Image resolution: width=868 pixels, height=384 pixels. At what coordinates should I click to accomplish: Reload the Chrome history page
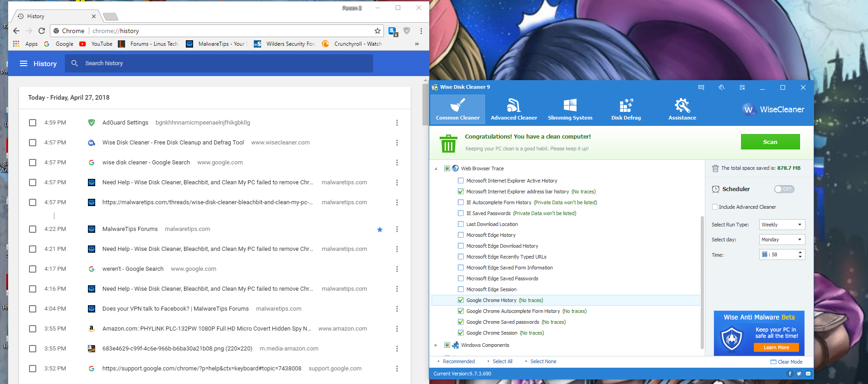pyautogui.click(x=42, y=31)
